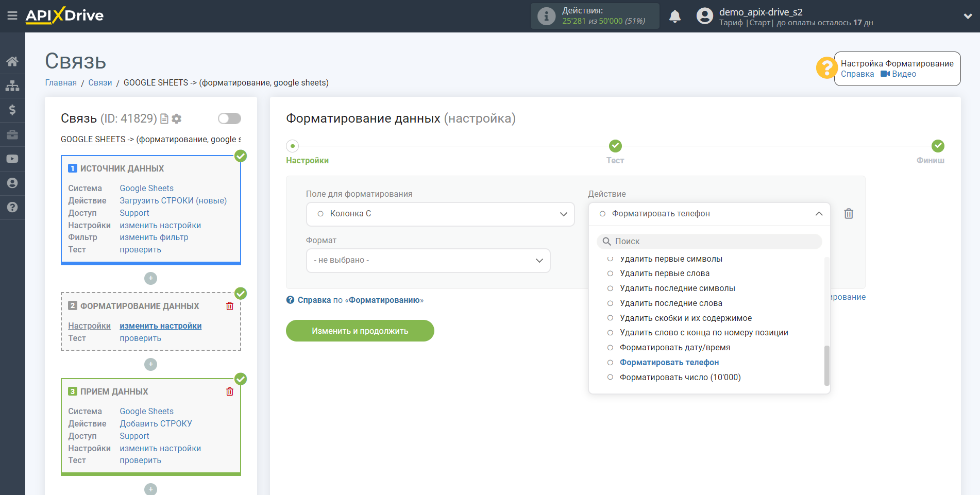Viewport: 980px width, 495px height.
Task: Click the ApiX-Drive logo
Action: pyautogui.click(x=64, y=15)
